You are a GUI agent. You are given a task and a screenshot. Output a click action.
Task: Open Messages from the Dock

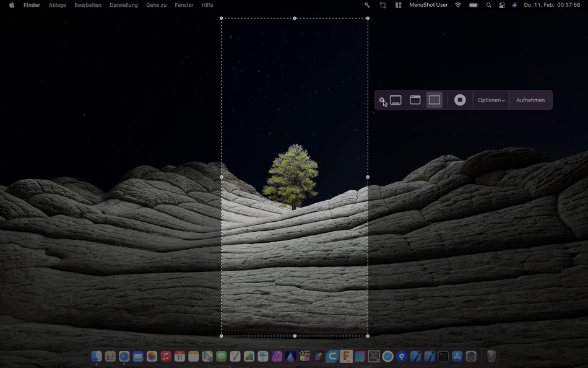click(221, 356)
